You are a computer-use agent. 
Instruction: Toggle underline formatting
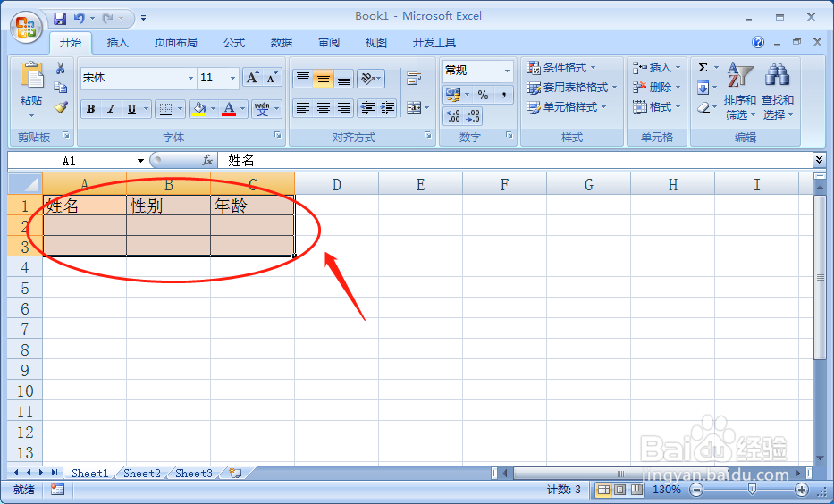click(x=131, y=109)
